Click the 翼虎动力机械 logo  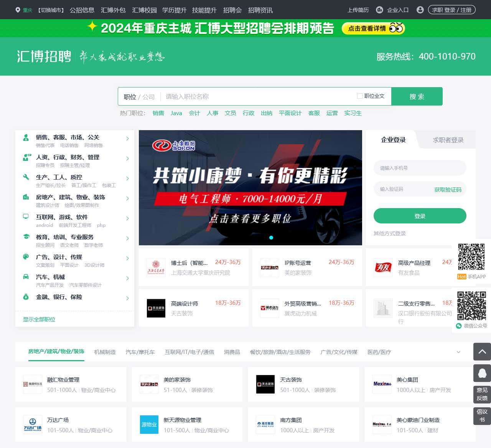click(269, 308)
